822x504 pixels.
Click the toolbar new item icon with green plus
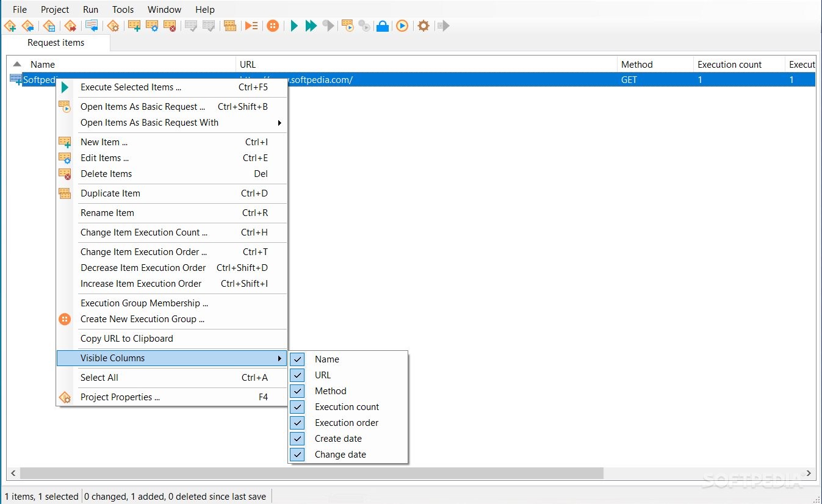[x=134, y=26]
